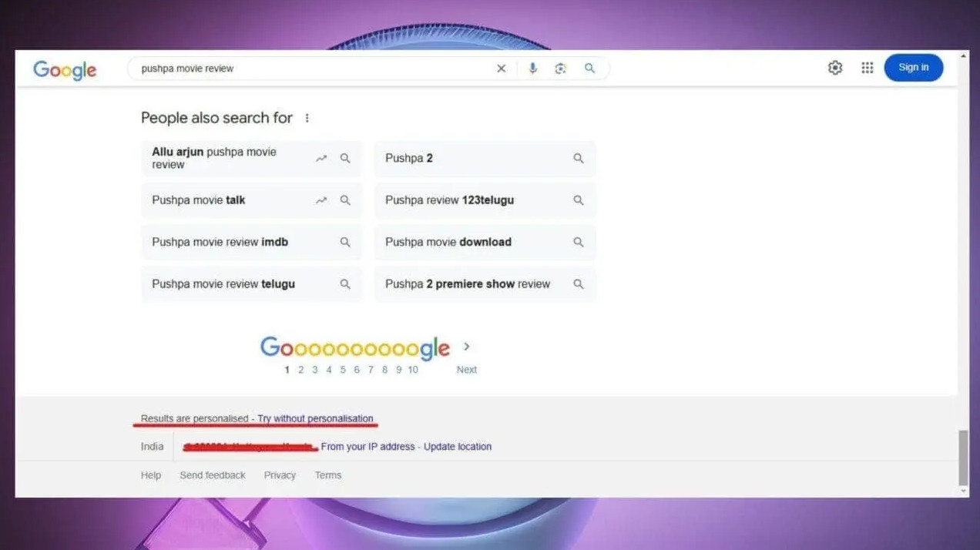Select Pushpa movie talk suggestion
Screen dimensions: 980x550
pyautogui.click(x=251, y=200)
